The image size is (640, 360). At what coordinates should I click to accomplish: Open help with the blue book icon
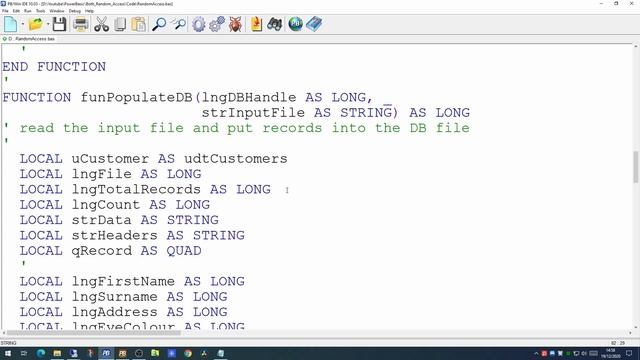coord(314,24)
